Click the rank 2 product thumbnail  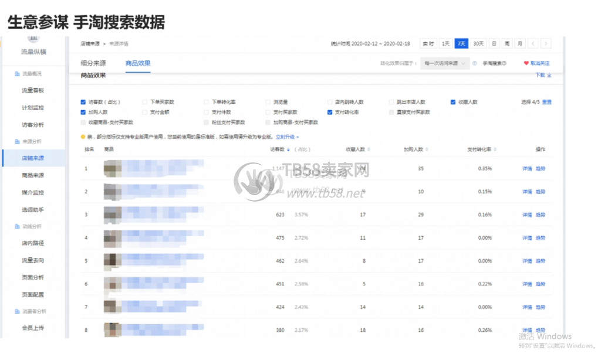(x=113, y=192)
